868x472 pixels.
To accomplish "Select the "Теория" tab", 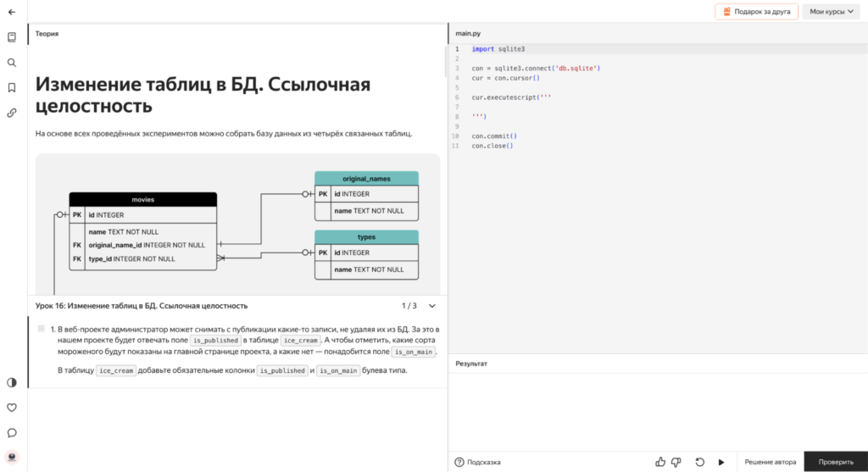I will (x=47, y=34).
